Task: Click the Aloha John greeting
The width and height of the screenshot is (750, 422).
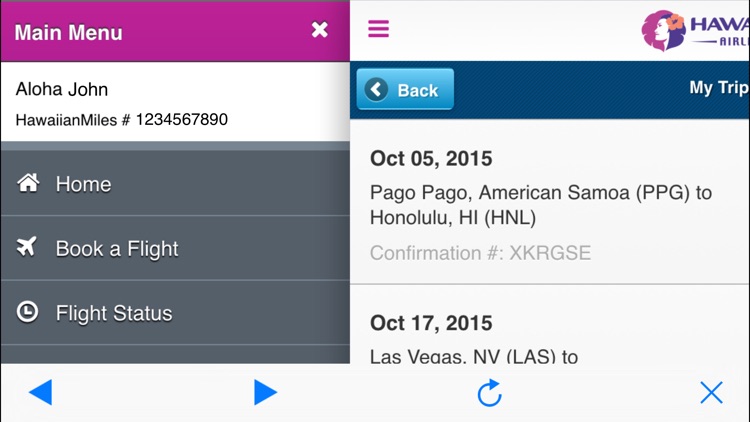Action: click(x=62, y=89)
